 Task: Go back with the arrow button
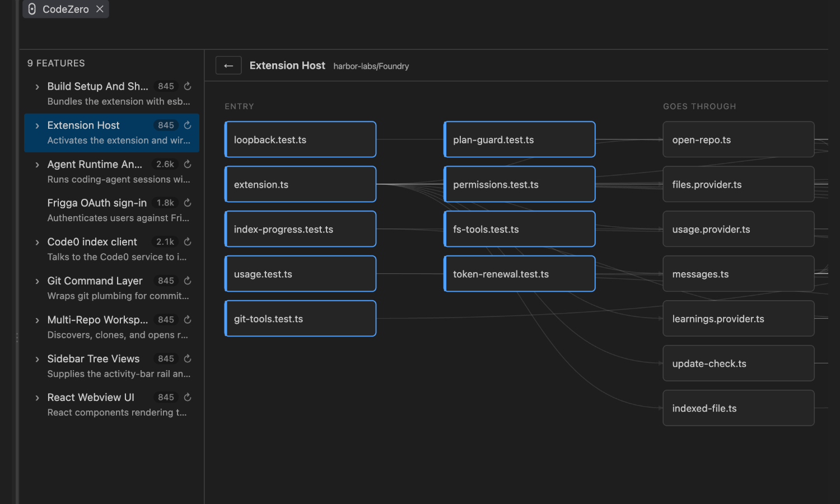[228, 66]
